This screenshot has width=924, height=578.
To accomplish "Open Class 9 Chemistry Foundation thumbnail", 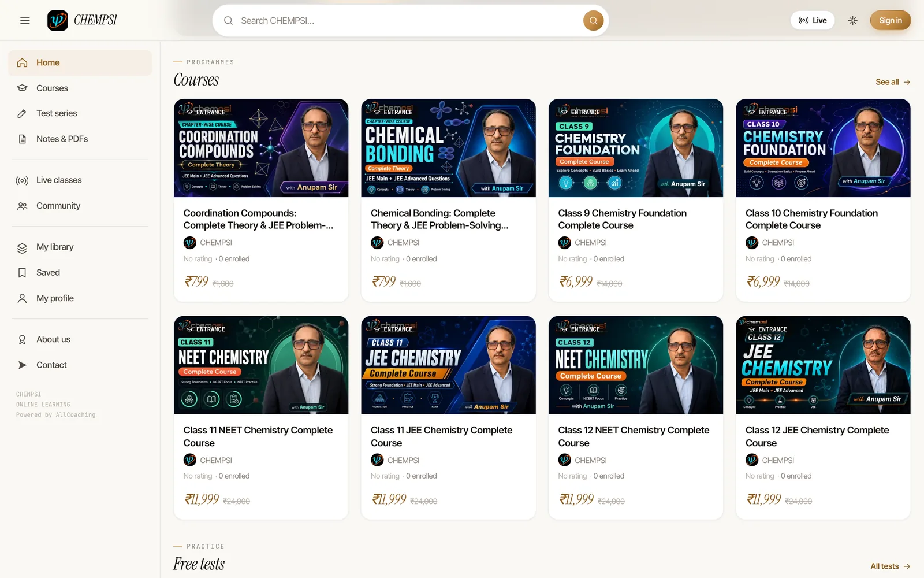I will click(x=636, y=148).
